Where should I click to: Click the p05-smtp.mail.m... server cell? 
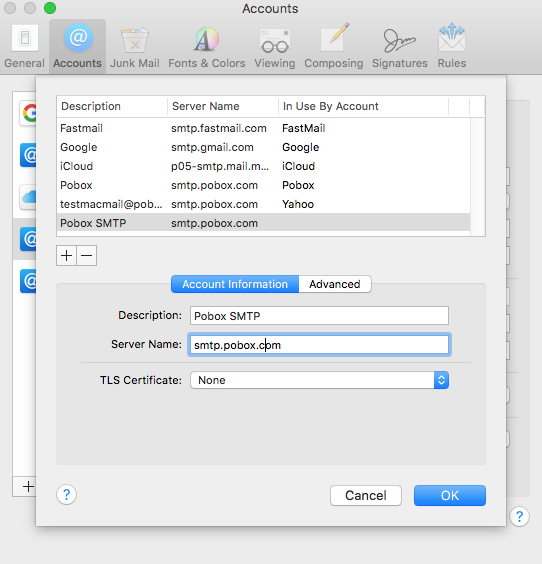point(220,166)
